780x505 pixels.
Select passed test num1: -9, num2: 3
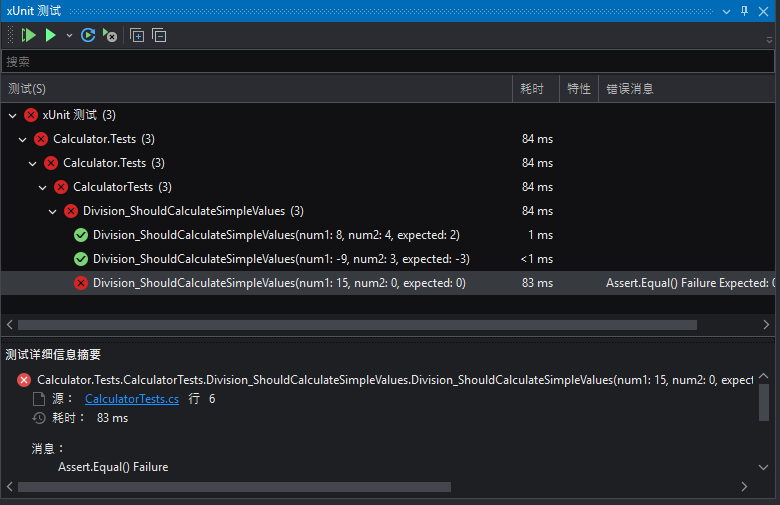pyautogui.click(x=388, y=259)
